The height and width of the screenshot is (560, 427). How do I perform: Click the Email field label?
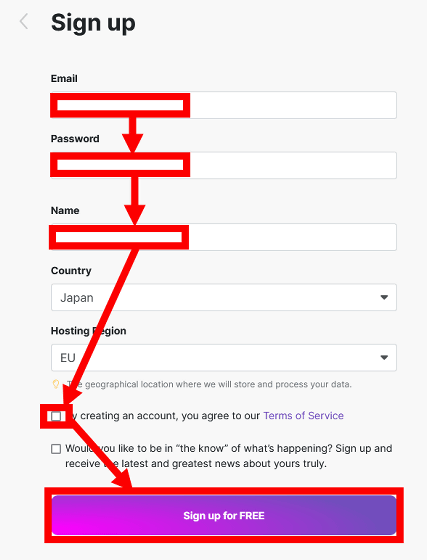[x=64, y=79]
